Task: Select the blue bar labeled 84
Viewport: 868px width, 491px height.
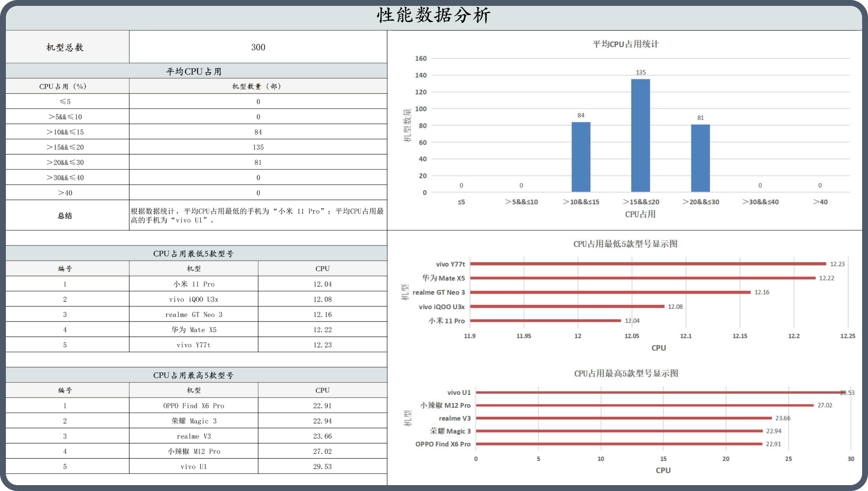Action: pyautogui.click(x=581, y=157)
